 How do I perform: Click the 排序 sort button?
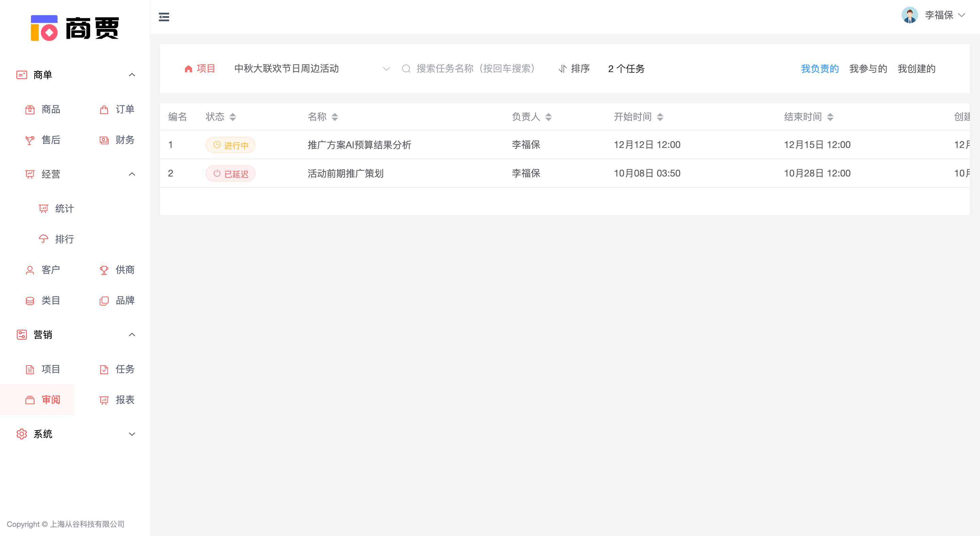coord(574,69)
